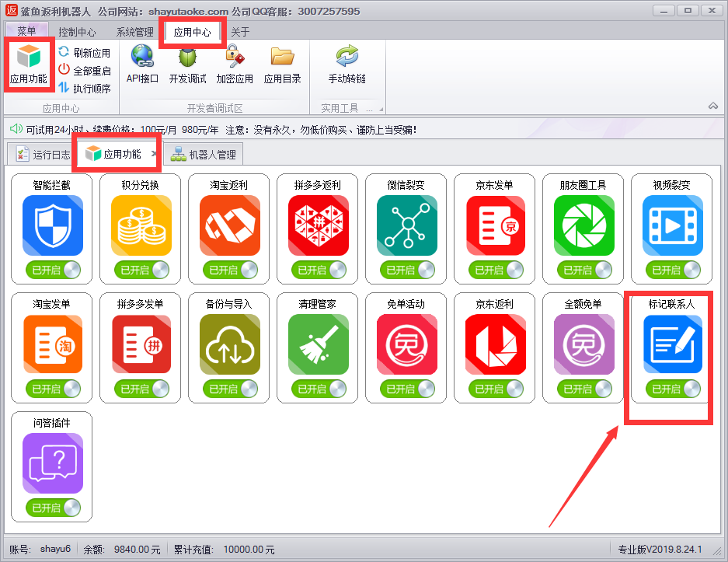
Task: Open the 清理管家 broom icon
Action: tap(319, 344)
